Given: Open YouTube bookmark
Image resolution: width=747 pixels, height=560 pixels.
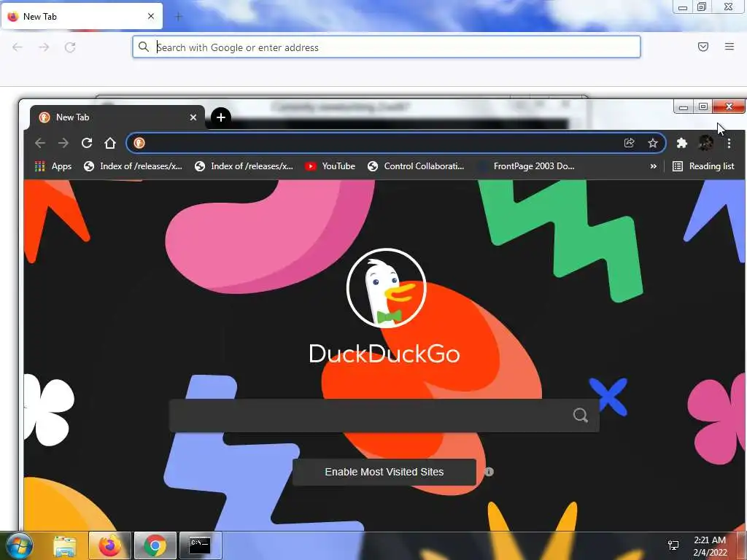Looking at the screenshot, I should click(330, 166).
